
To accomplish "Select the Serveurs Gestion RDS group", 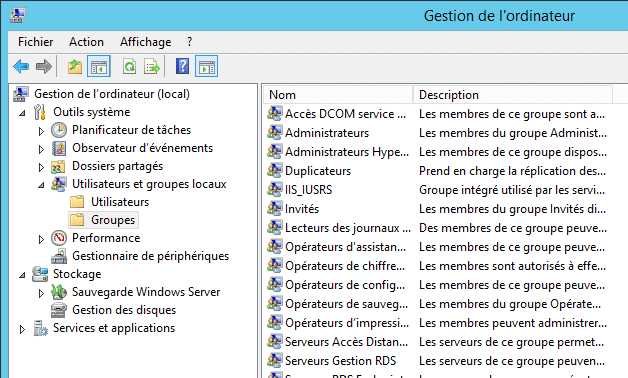I will click(340, 361).
